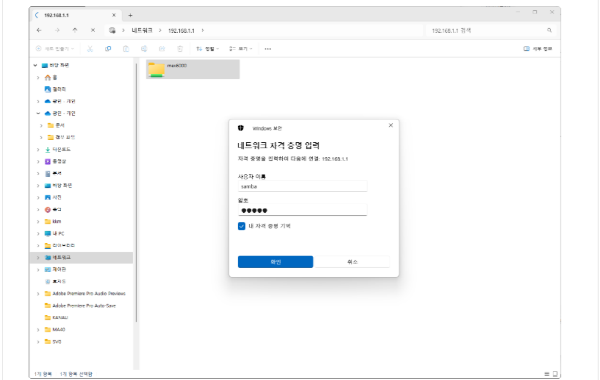Go back with the left arrow
The width and height of the screenshot is (600, 380).
[39, 30]
